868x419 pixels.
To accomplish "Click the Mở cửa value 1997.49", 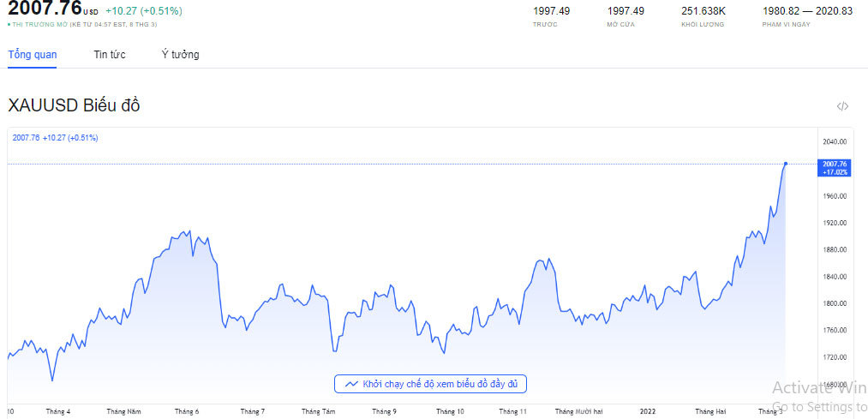I will click(626, 11).
